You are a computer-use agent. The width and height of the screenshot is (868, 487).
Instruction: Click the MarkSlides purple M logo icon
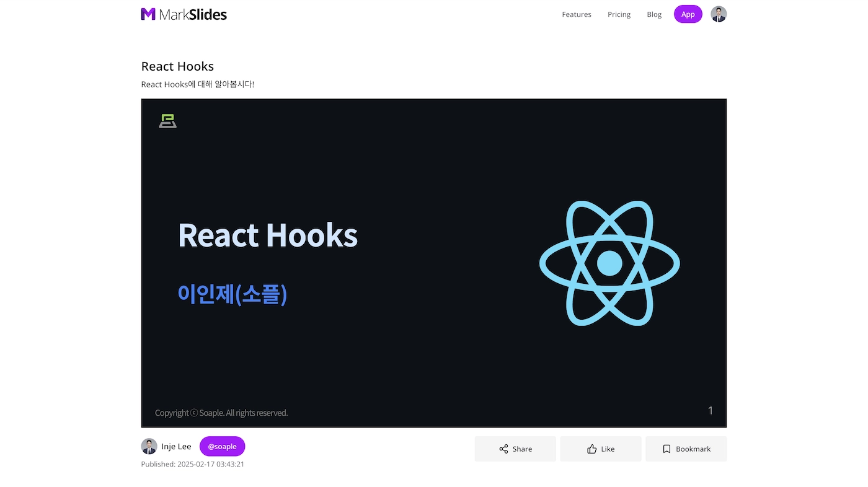[x=148, y=14]
